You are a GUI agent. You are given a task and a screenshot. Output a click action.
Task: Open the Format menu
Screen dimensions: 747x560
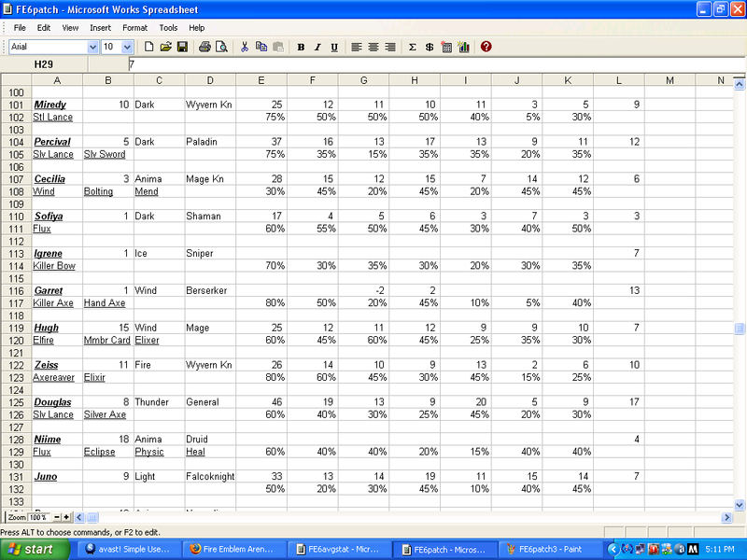click(134, 28)
